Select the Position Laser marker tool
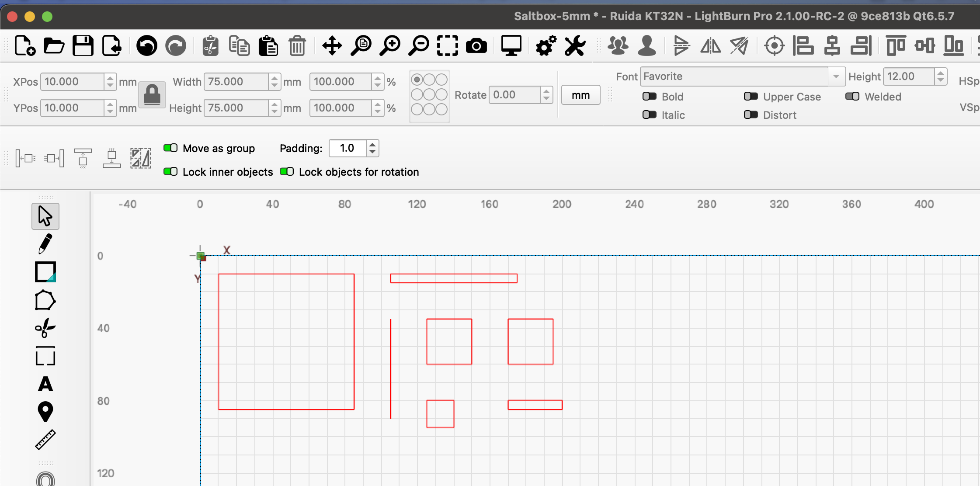Image resolution: width=980 pixels, height=486 pixels. pyautogui.click(x=45, y=412)
